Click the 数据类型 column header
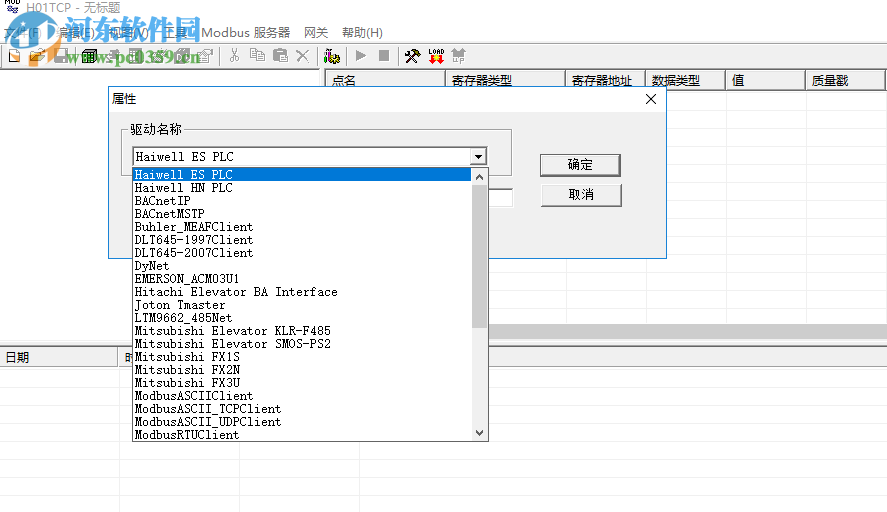This screenshot has width=887, height=512. (x=686, y=80)
